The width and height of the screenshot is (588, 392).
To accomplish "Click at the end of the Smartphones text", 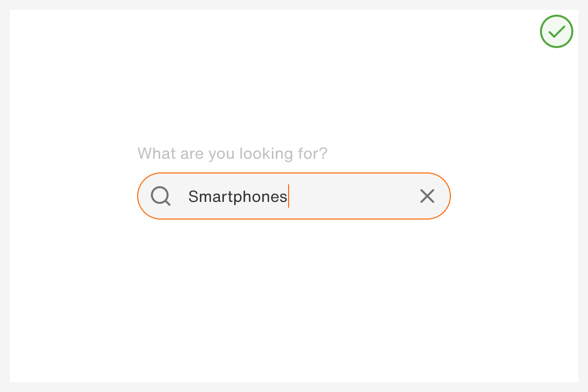I will (x=289, y=196).
